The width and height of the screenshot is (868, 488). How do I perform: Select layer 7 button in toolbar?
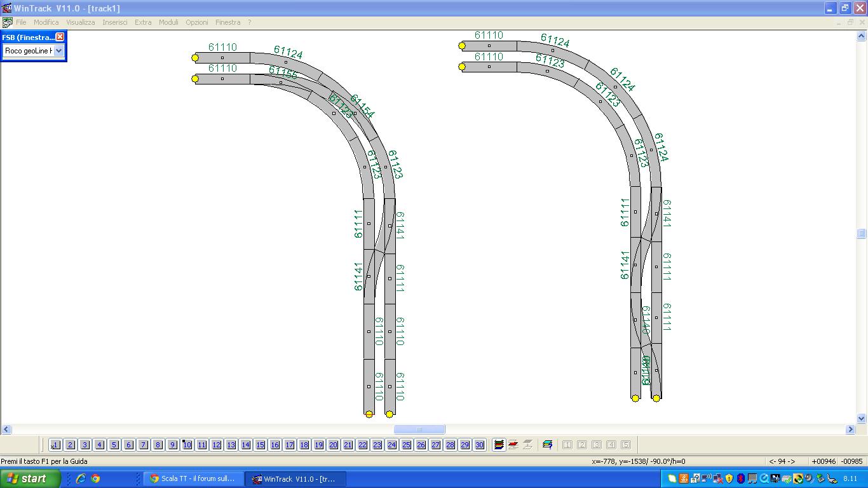tap(143, 445)
